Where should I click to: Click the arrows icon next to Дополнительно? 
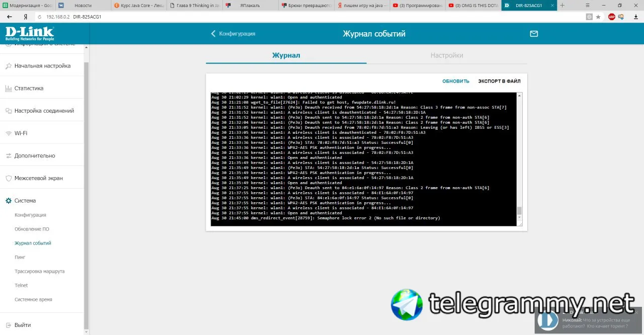click(x=9, y=156)
